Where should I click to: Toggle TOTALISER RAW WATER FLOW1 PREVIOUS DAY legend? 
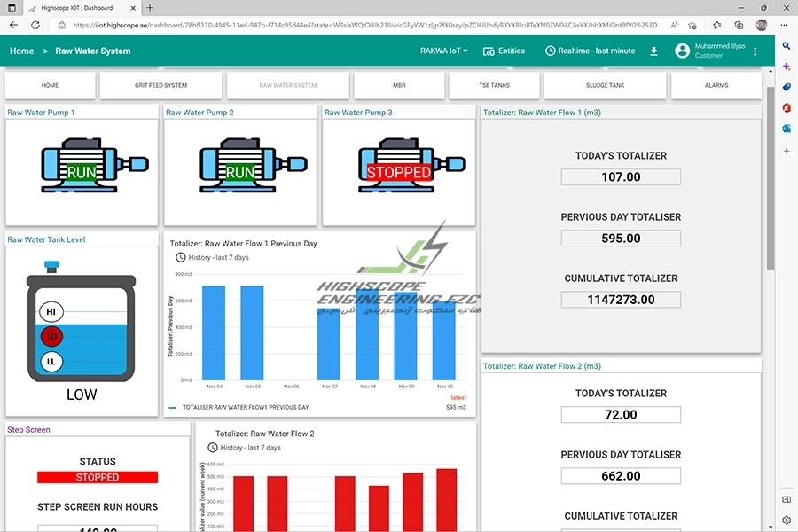click(x=239, y=407)
